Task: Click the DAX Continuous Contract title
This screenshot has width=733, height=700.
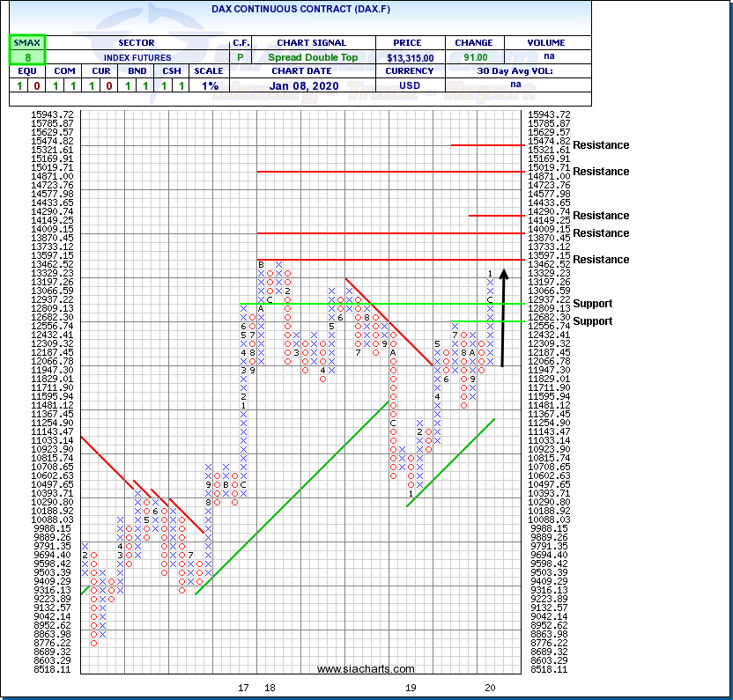Action: click(293, 9)
